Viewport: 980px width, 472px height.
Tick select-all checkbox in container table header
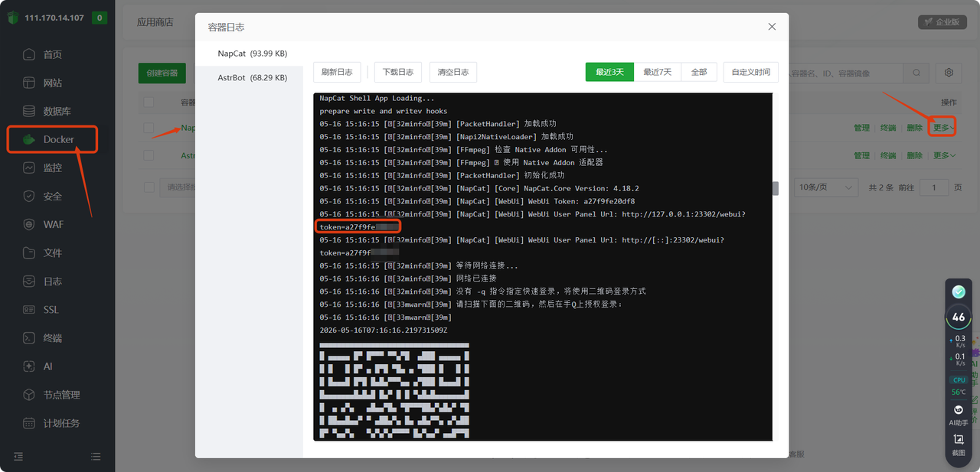149,103
